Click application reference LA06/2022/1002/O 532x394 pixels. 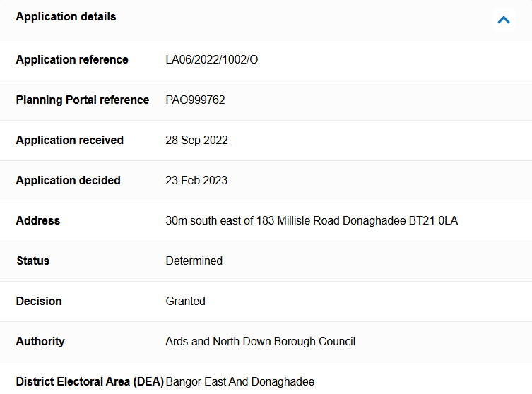(212, 60)
